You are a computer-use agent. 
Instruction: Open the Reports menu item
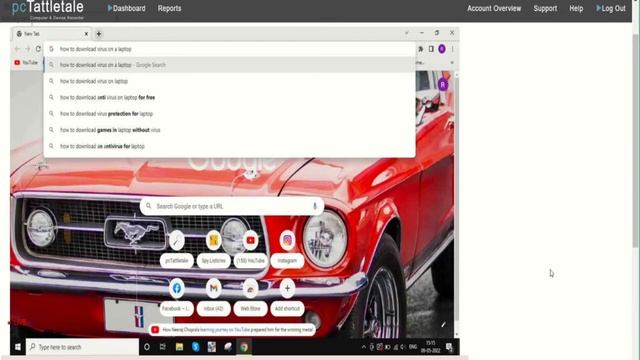pos(169,8)
